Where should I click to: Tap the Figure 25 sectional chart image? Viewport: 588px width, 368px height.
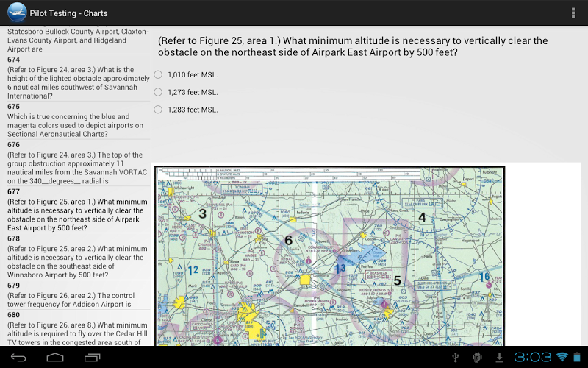point(329,256)
